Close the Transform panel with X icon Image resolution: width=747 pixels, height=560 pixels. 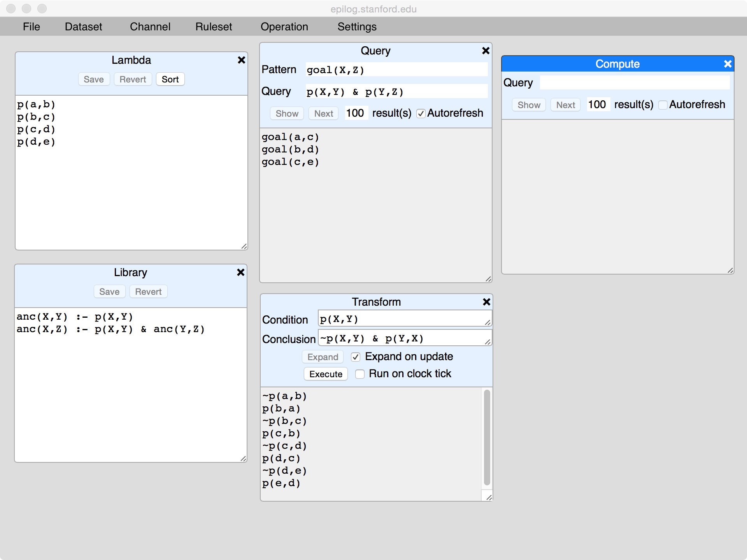click(x=486, y=302)
